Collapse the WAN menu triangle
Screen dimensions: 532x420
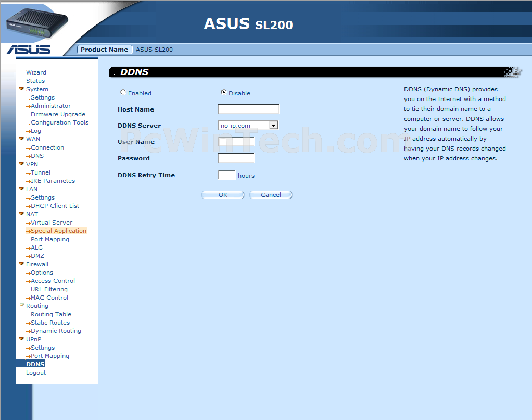point(21,139)
